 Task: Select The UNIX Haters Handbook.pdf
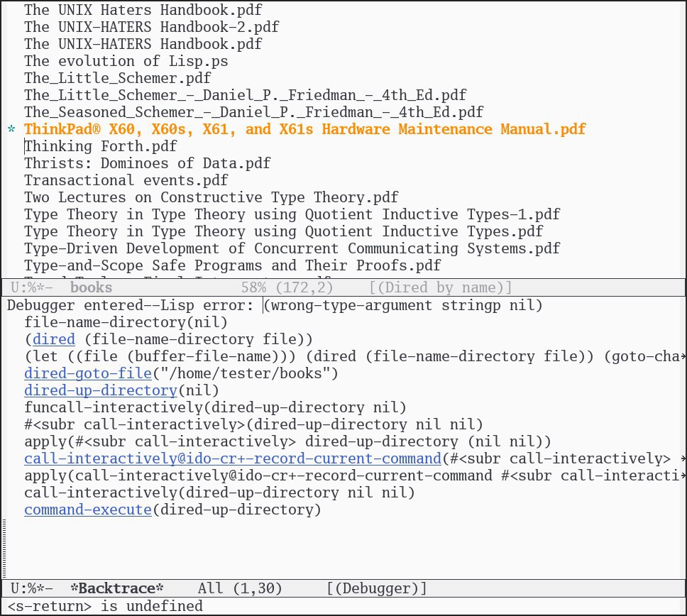(143, 10)
